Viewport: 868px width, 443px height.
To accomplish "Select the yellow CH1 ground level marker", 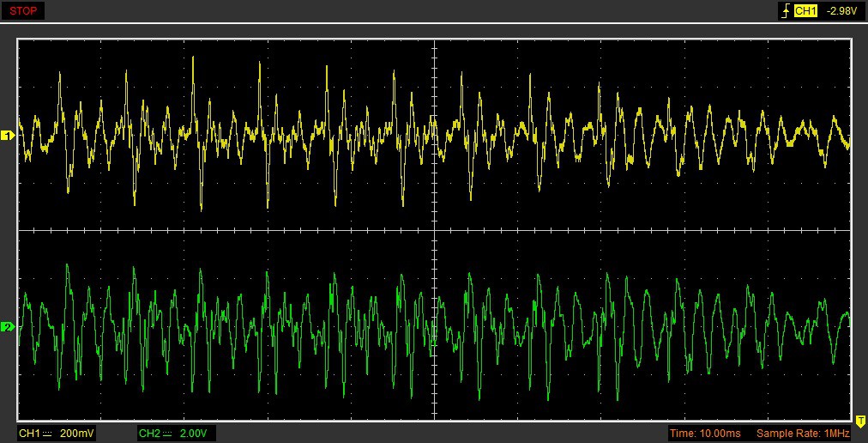I will coord(8,136).
